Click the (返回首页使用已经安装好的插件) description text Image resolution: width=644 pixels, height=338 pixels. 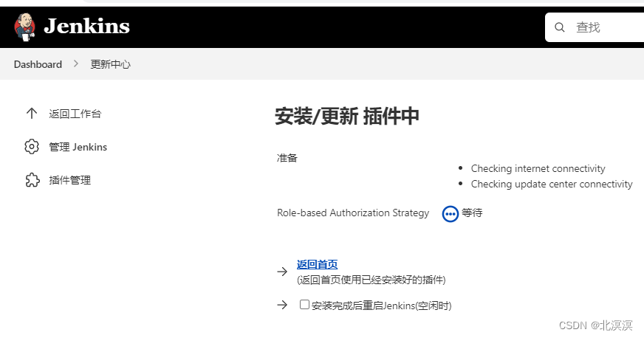(x=371, y=280)
